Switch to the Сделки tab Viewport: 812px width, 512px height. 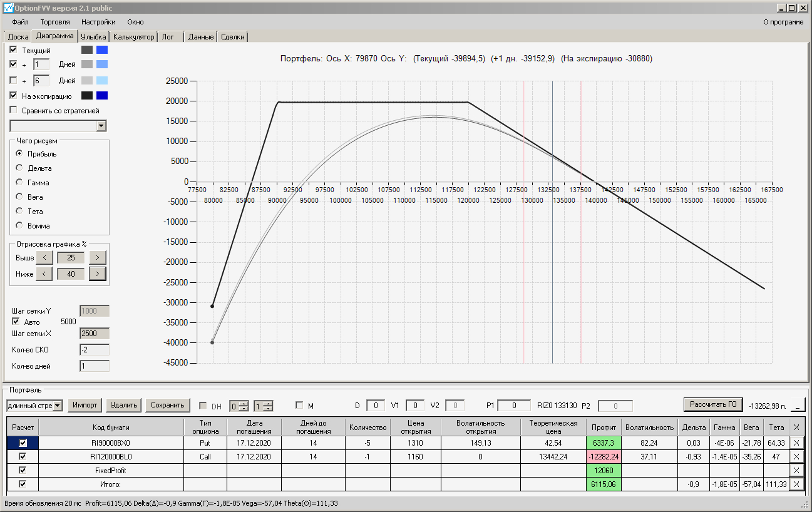click(x=233, y=37)
